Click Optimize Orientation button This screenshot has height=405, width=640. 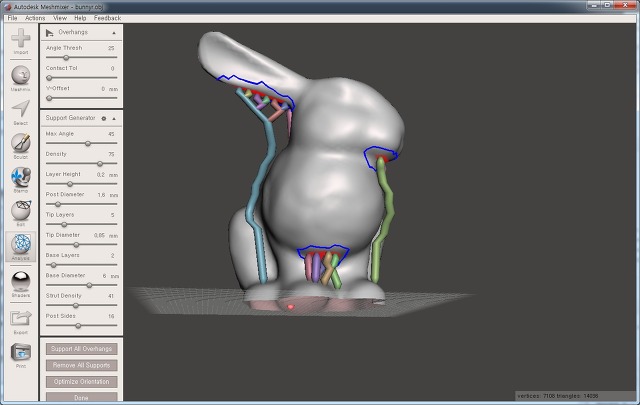[x=82, y=381]
